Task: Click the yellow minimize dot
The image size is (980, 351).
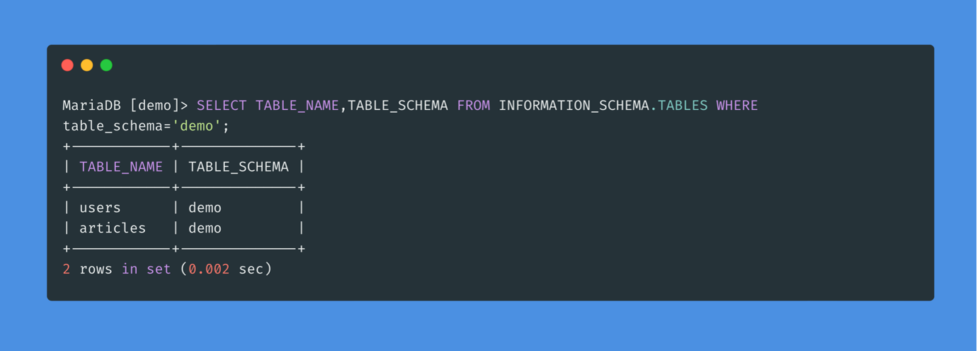Action: tap(87, 65)
